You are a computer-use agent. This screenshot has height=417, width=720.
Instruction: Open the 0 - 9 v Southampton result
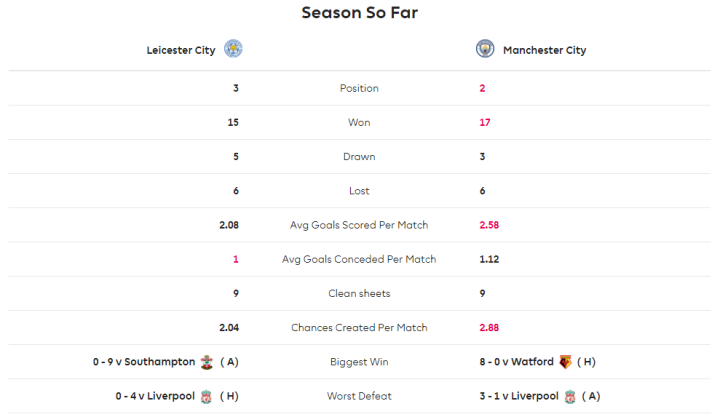143,361
